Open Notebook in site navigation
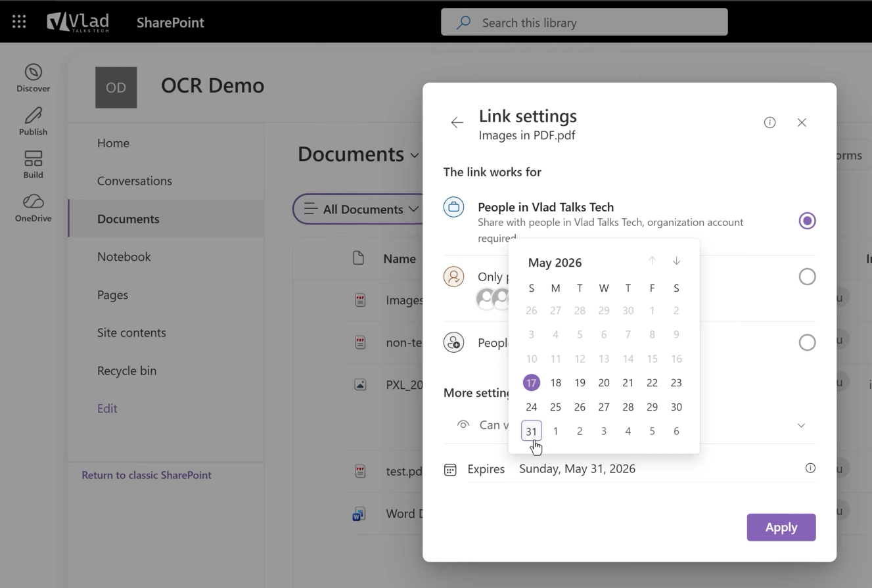Viewport: 872px width, 588px height. pyautogui.click(x=124, y=257)
